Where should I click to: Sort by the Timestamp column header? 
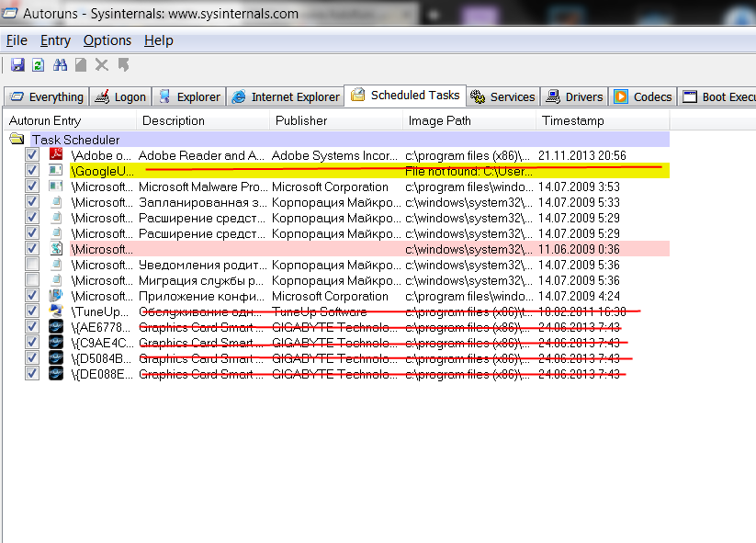point(603,120)
